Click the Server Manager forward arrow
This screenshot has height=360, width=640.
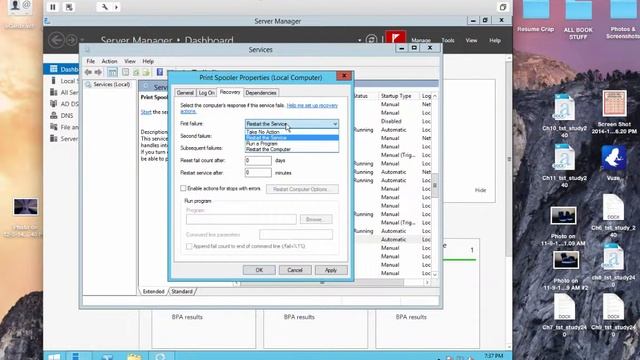pyautogui.click(x=71, y=40)
